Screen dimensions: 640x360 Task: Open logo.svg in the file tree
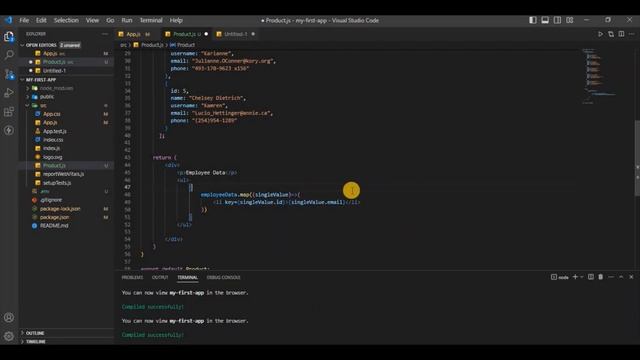coord(53,157)
